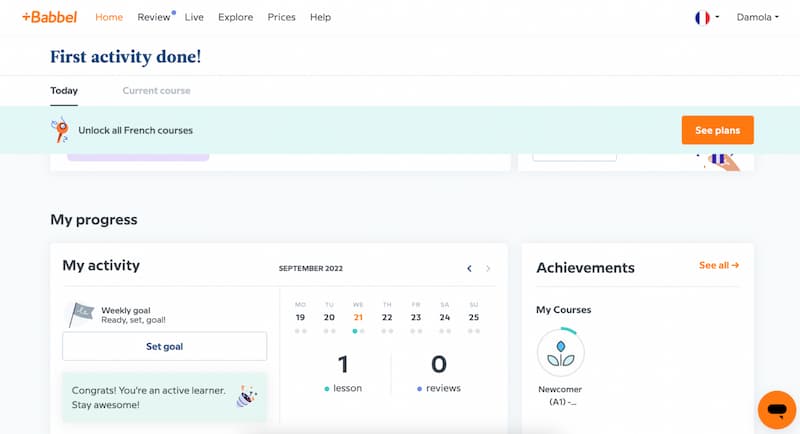Open the Home menu item

tap(109, 17)
